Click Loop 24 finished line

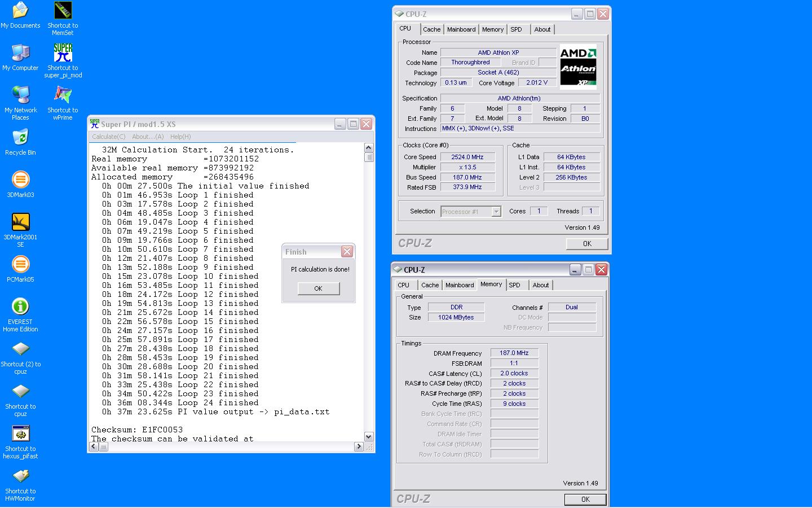point(180,402)
